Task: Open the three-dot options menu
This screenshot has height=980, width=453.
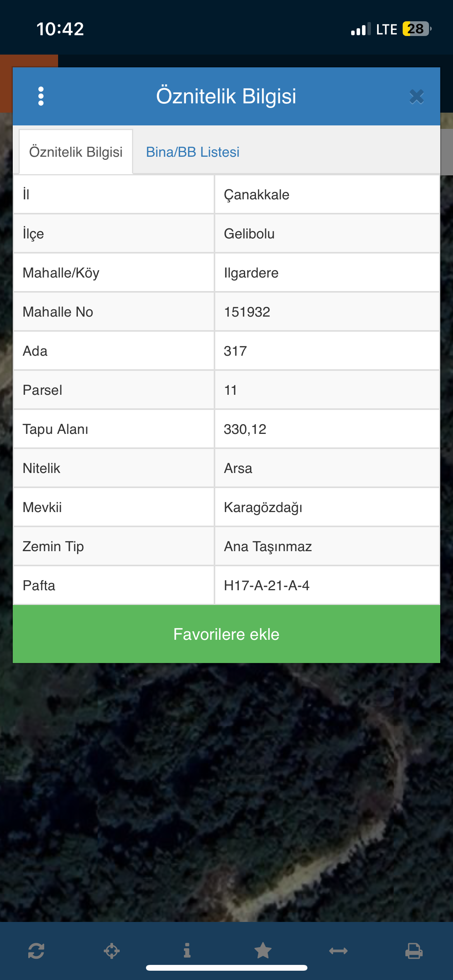Action: [x=41, y=96]
